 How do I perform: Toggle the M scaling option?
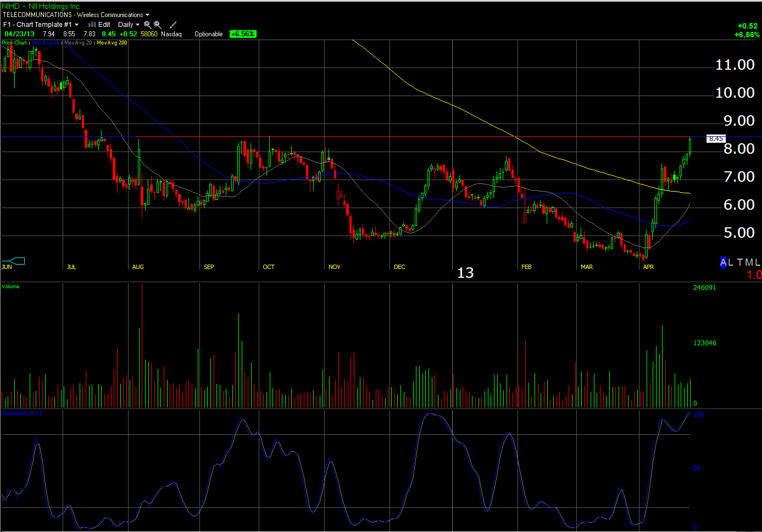(x=748, y=262)
